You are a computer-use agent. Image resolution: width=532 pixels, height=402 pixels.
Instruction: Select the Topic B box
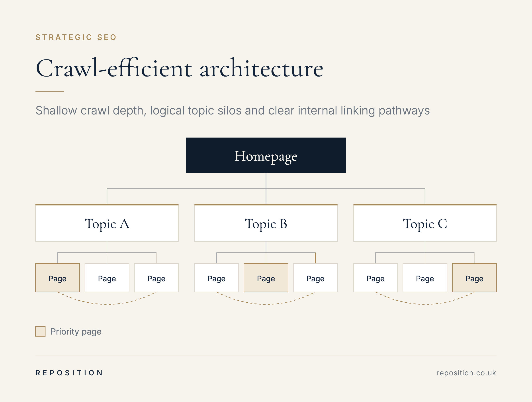[x=266, y=223]
